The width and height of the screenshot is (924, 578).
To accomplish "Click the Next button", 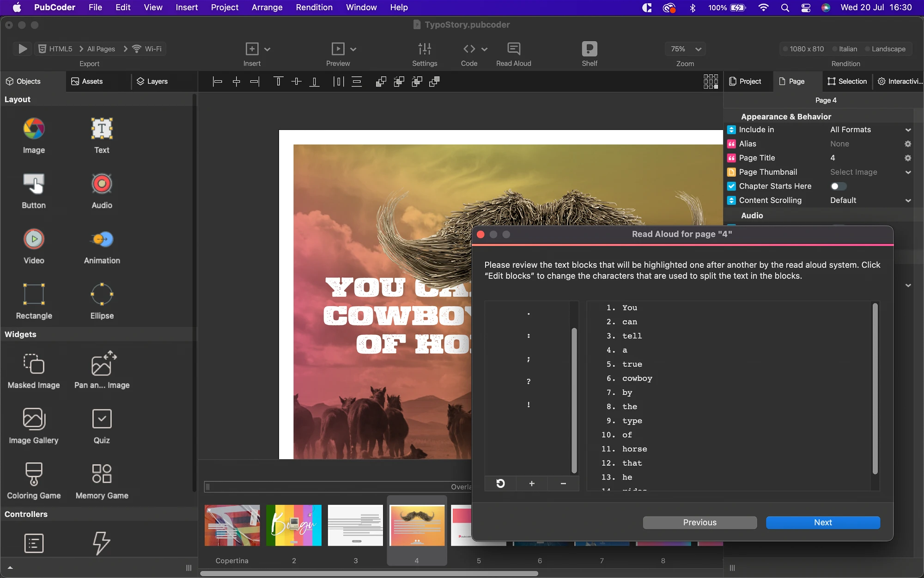I will point(823,523).
